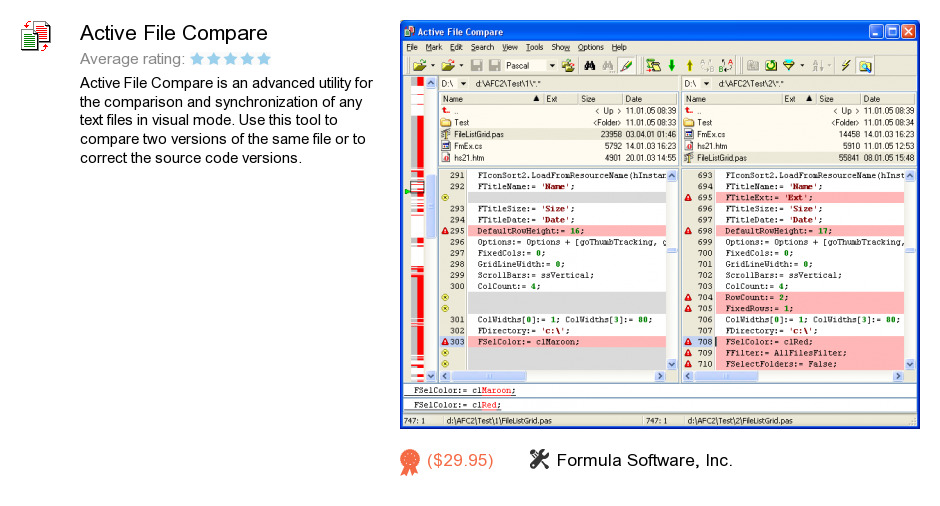Click the greyed folder panel icon

point(753,65)
